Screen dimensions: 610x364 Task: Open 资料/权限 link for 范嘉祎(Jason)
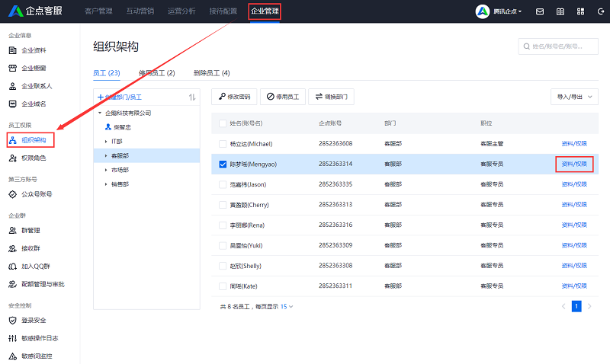pos(574,184)
